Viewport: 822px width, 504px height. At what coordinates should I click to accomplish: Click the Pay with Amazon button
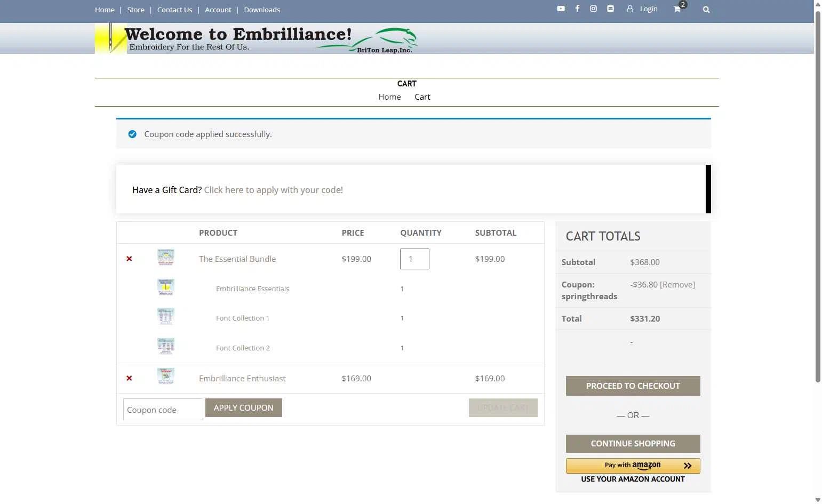[x=633, y=466]
